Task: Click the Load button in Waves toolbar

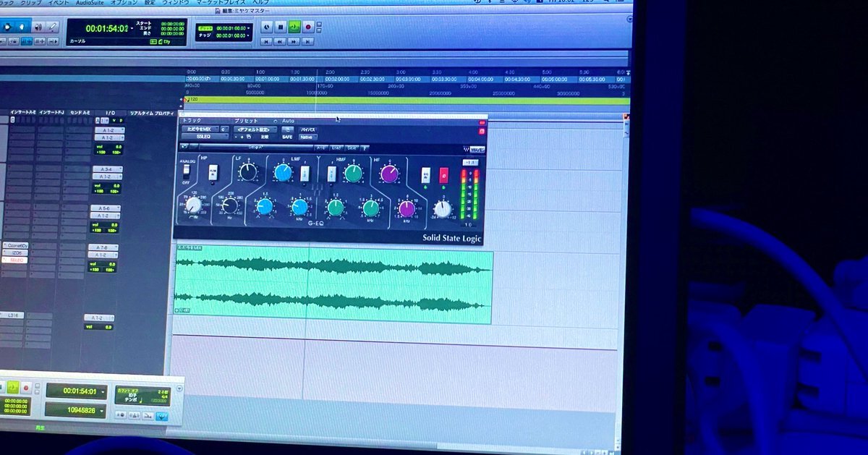Action: click(337, 147)
